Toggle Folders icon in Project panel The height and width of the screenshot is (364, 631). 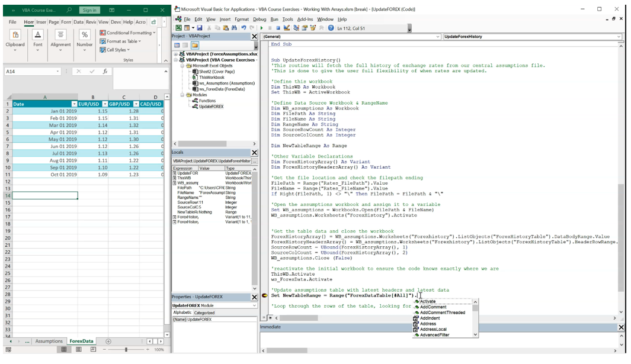pyautogui.click(x=195, y=45)
